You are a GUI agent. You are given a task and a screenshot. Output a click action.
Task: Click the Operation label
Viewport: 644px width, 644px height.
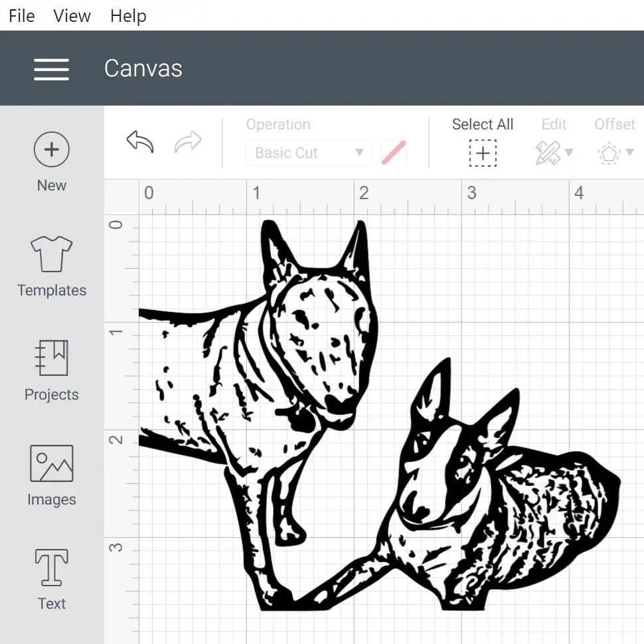click(278, 124)
